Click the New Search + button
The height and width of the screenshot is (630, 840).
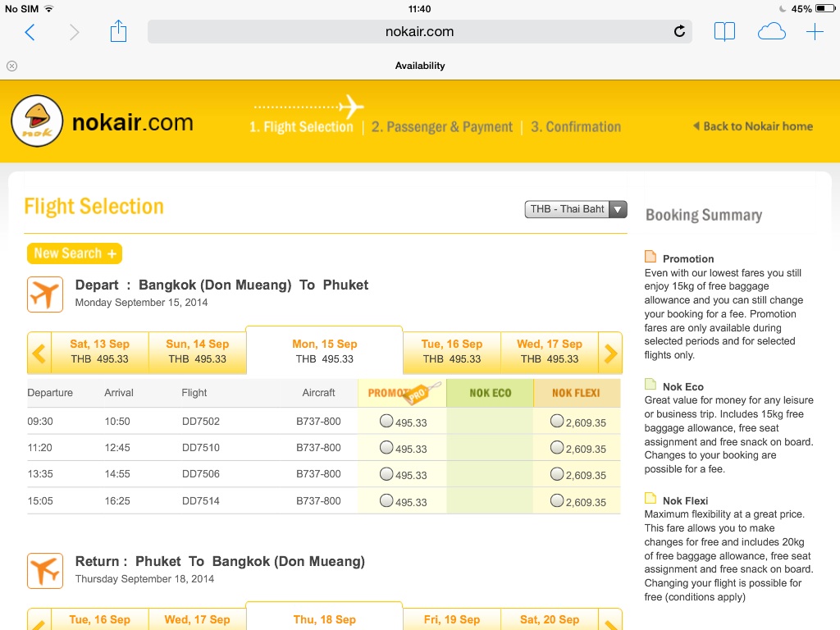coord(75,253)
